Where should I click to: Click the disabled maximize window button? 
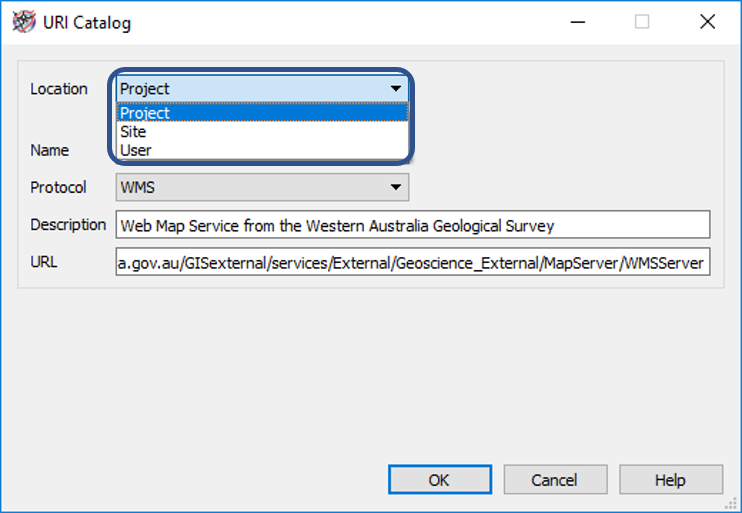642,22
